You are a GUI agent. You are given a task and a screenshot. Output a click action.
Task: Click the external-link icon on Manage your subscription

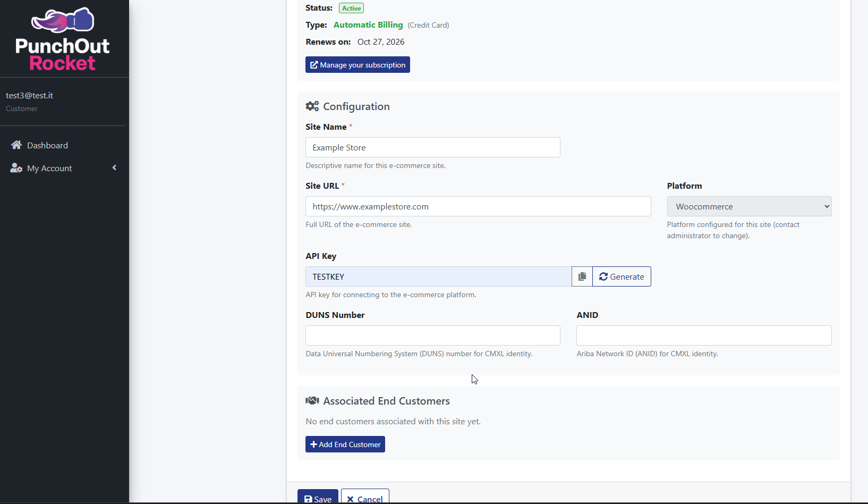tap(313, 64)
